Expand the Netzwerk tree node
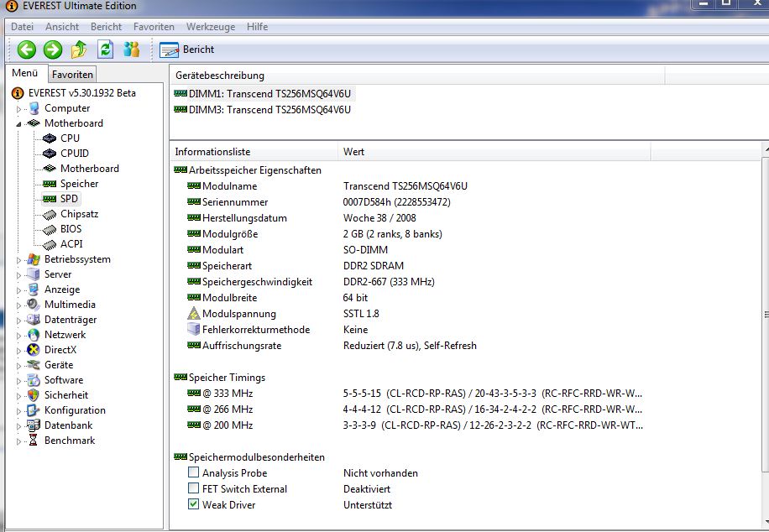The image size is (769, 532). pyautogui.click(x=18, y=336)
